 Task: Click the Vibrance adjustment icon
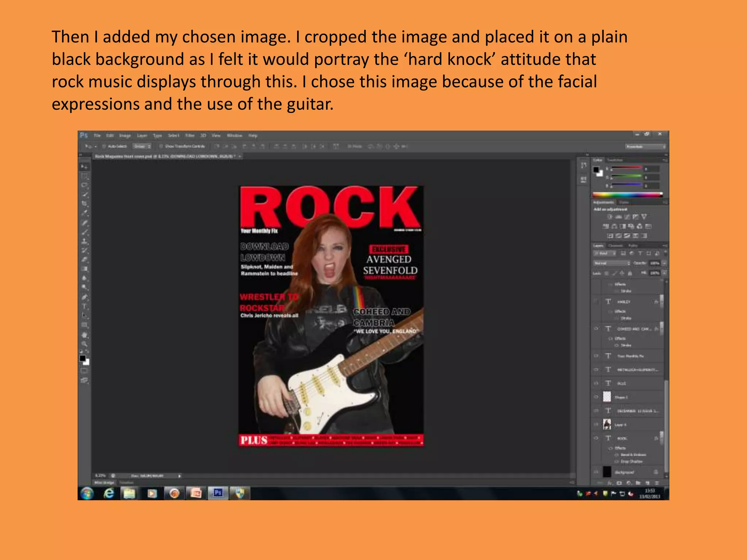pos(644,217)
